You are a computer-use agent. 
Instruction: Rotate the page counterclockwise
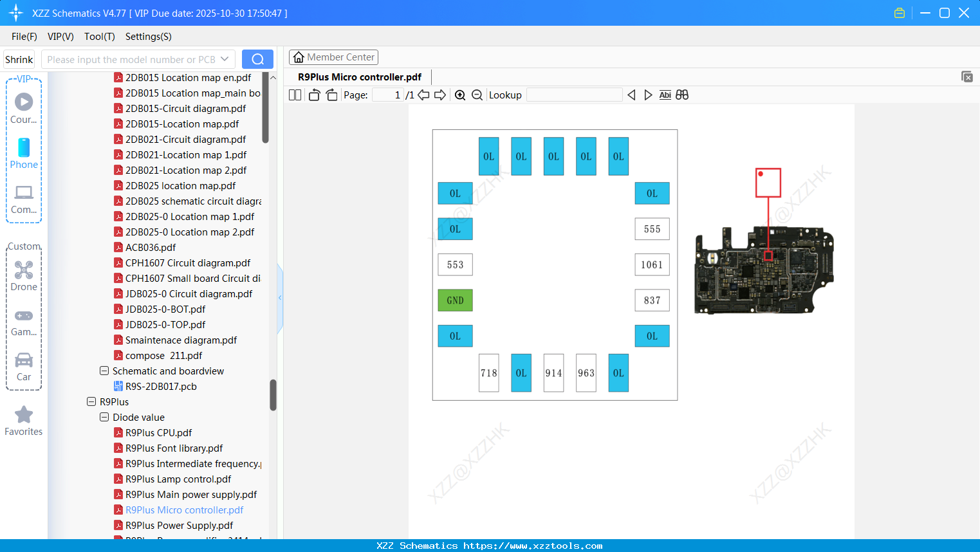(x=314, y=95)
